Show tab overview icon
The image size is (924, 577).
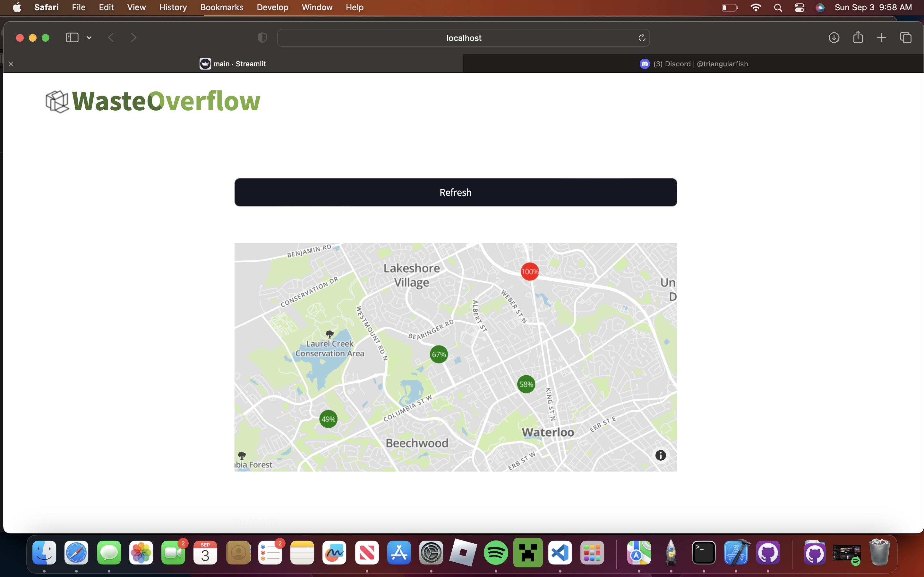coord(906,38)
